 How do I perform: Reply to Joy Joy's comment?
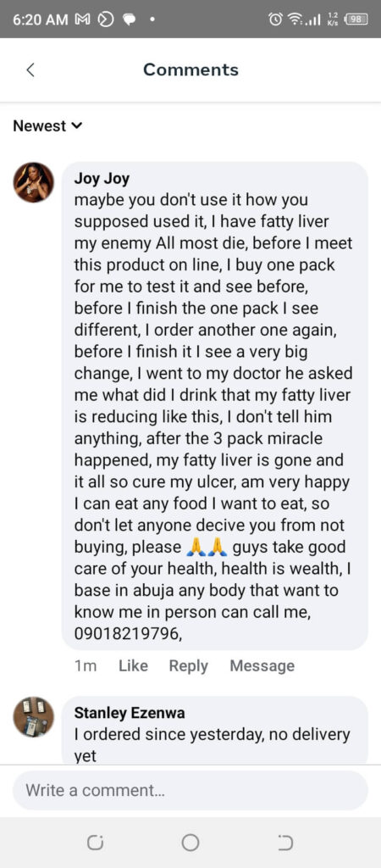189,666
